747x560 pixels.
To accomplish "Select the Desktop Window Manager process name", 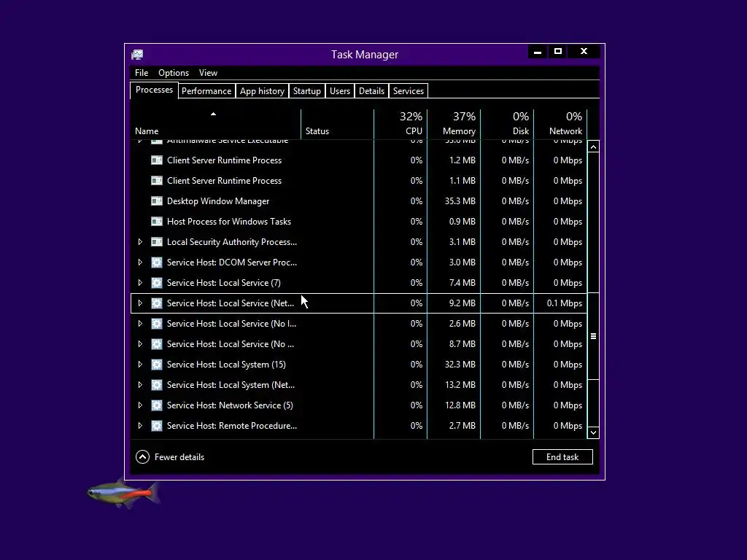I will point(217,201).
